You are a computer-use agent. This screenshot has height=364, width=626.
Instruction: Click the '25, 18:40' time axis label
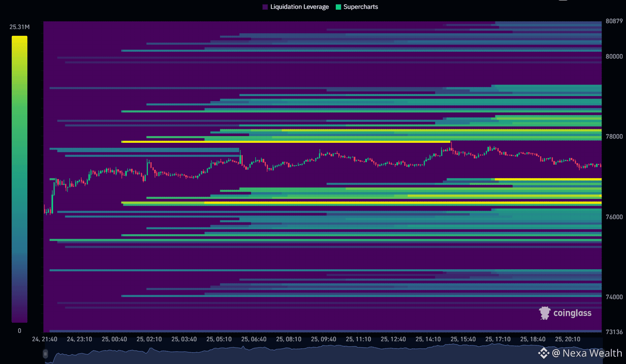click(533, 339)
